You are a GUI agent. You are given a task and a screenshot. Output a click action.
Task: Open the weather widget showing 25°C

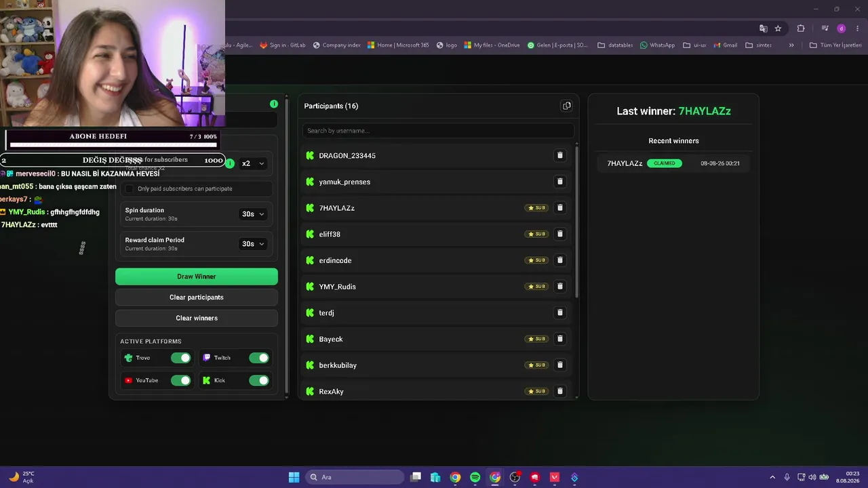[x=21, y=477]
